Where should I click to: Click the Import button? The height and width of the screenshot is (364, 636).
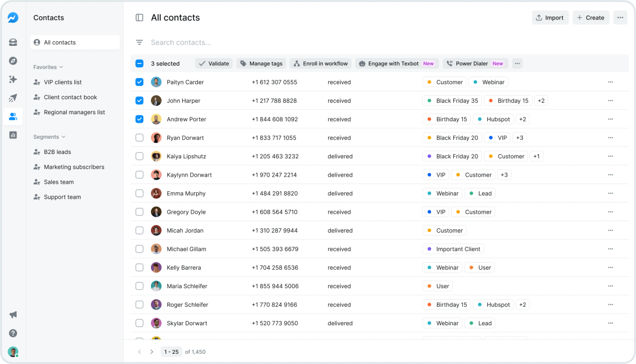550,17
